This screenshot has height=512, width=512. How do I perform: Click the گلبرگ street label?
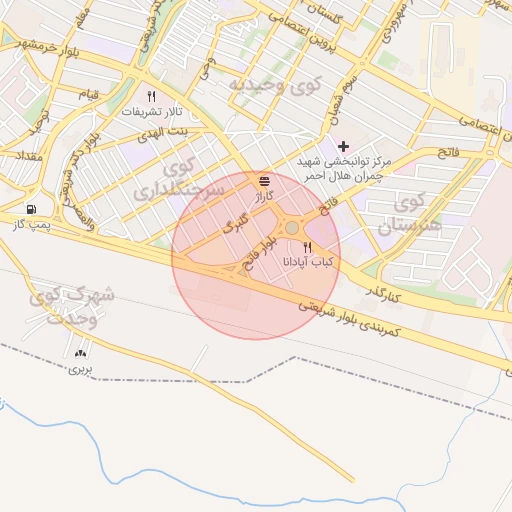236,224
